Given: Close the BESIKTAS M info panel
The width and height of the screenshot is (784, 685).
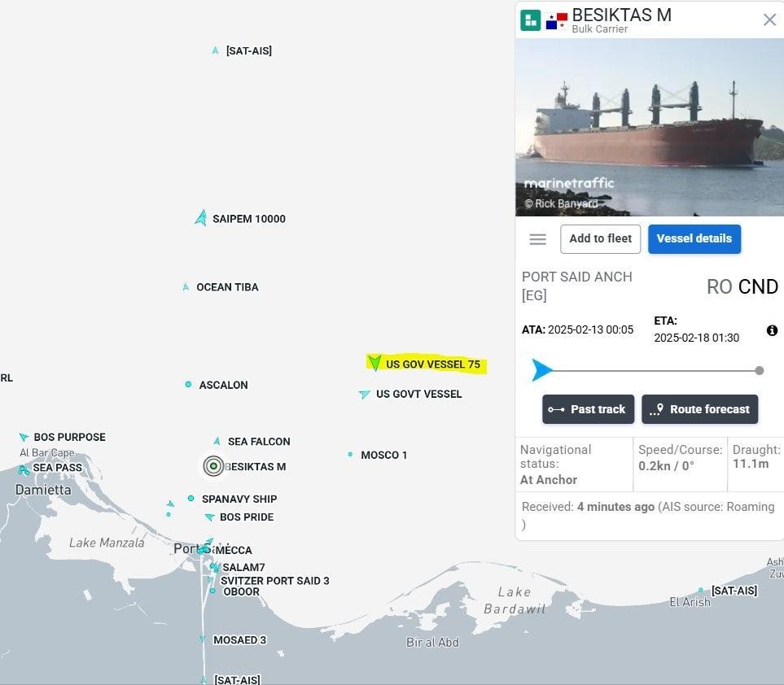Looking at the screenshot, I should click(x=769, y=20).
